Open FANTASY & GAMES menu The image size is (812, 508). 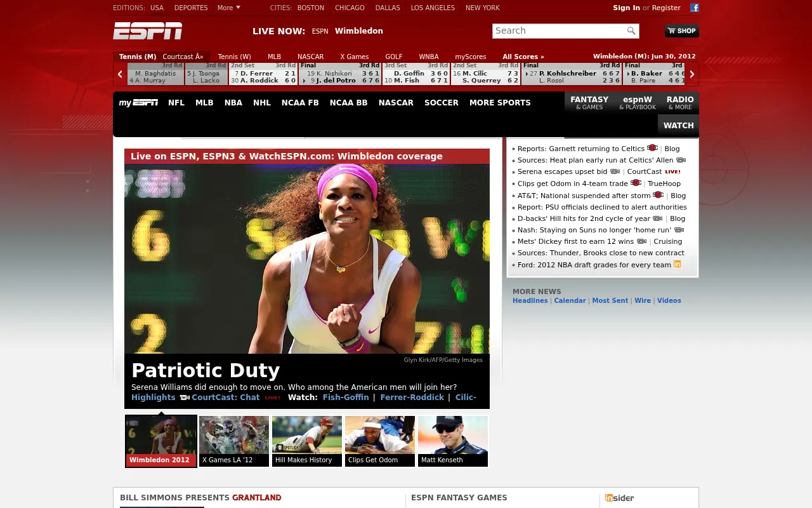[589, 103]
